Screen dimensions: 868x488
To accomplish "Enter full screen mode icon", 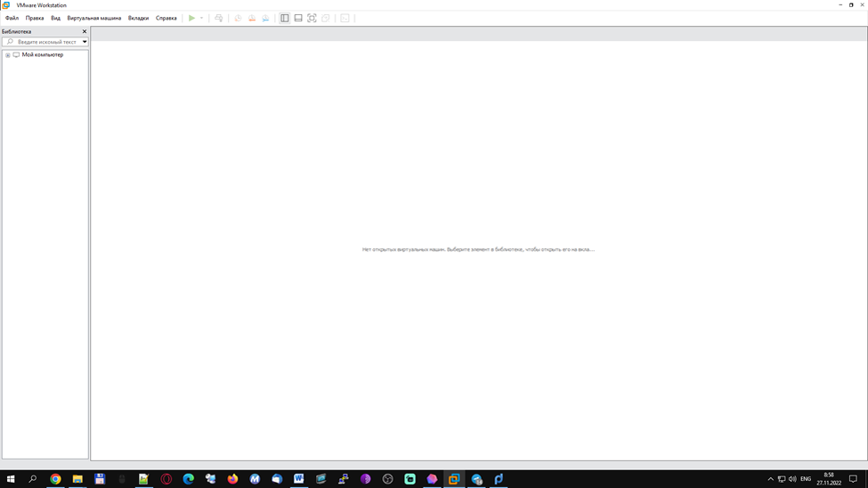I will tap(312, 19).
